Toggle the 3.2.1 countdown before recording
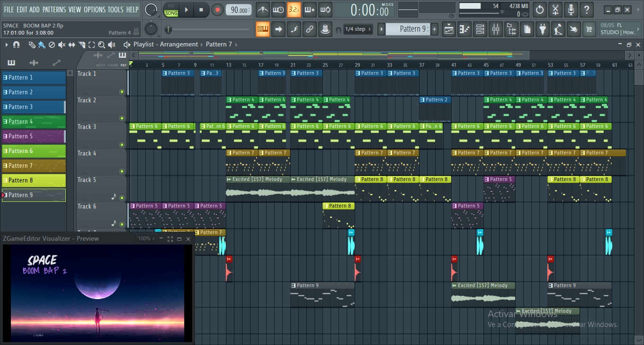Screen dimensions: 644x345 [x=294, y=10]
